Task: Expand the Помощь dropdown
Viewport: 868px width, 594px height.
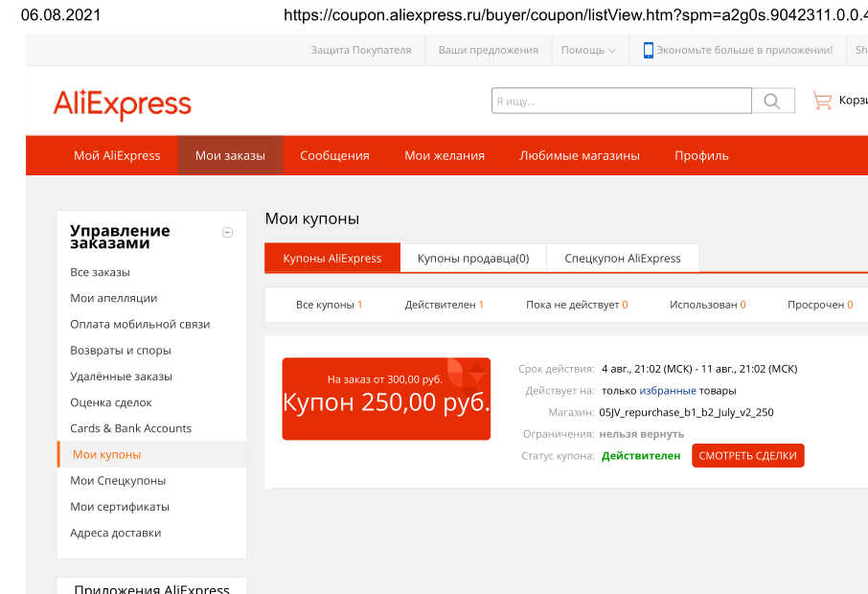Action: tap(588, 51)
